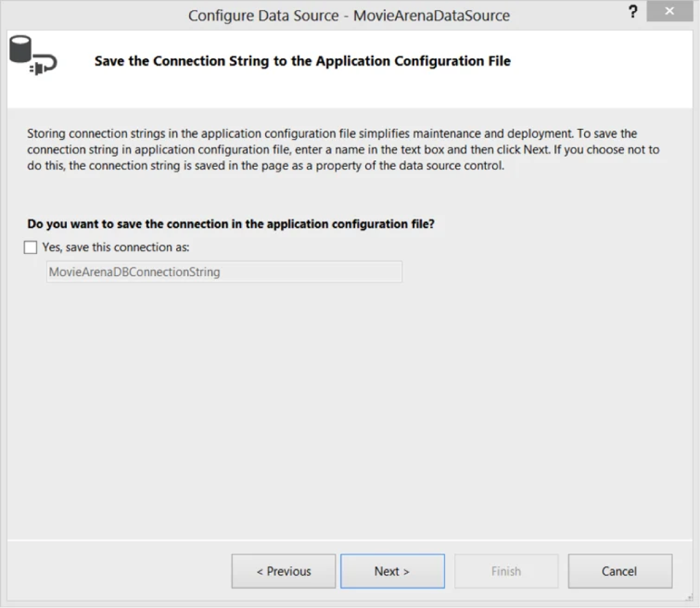The height and width of the screenshot is (608, 700).
Task: Proceed with the Next button
Action: pyautogui.click(x=392, y=571)
